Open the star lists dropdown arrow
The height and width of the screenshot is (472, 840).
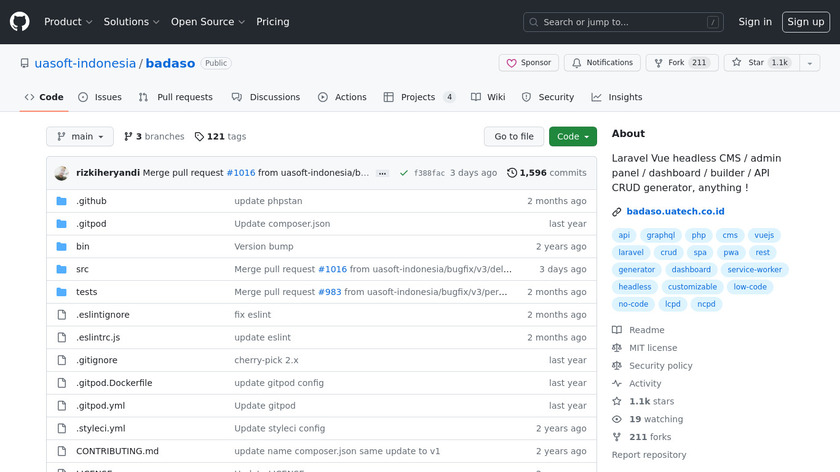pyautogui.click(x=809, y=62)
